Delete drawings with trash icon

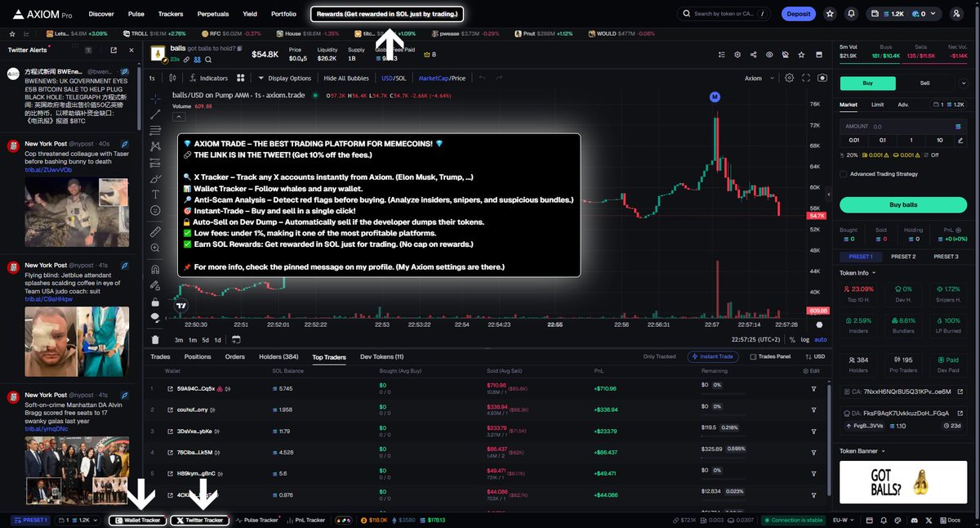pos(155,339)
